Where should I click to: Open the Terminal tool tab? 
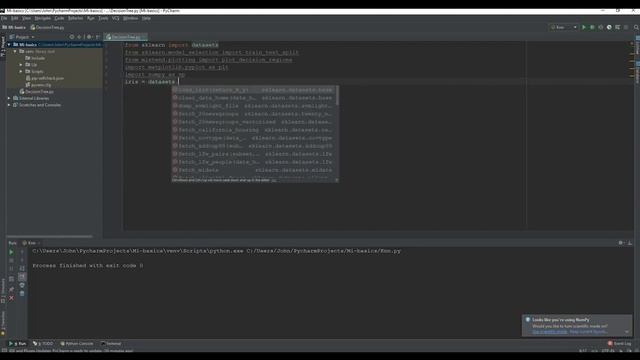(x=111, y=344)
